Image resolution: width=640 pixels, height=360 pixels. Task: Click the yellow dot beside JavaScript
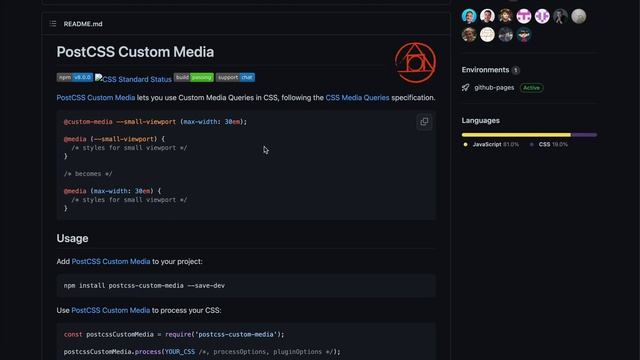click(x=465, y=144)
